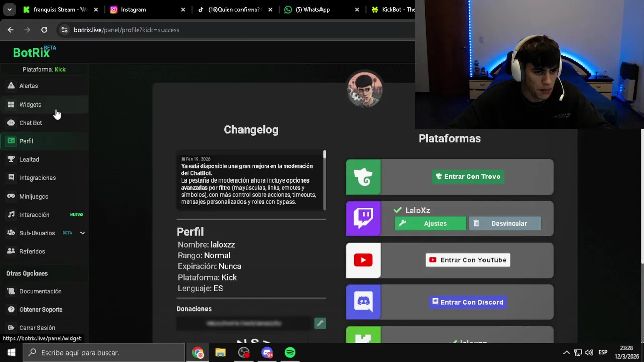Click the Feb 19, 2026 changelog date
Screen dimensions: 644x362
tap(196, 159)
